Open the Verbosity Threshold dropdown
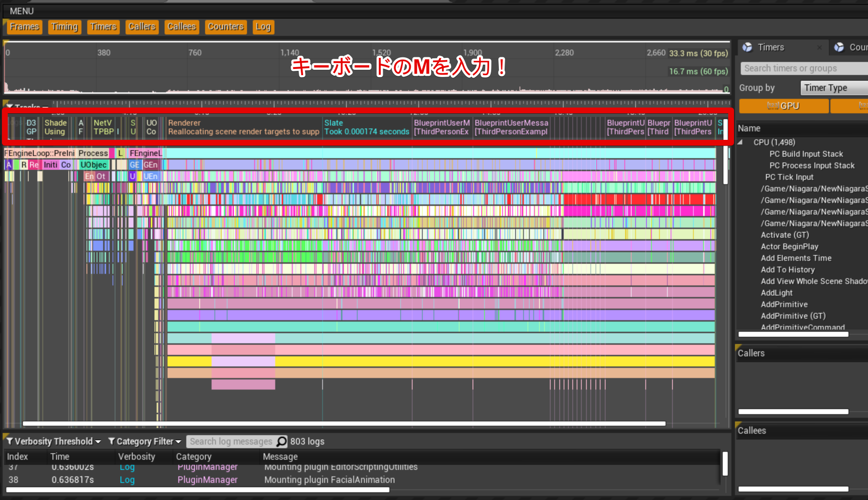The width and height of the screenshot is (868, 500). [54, 442]
